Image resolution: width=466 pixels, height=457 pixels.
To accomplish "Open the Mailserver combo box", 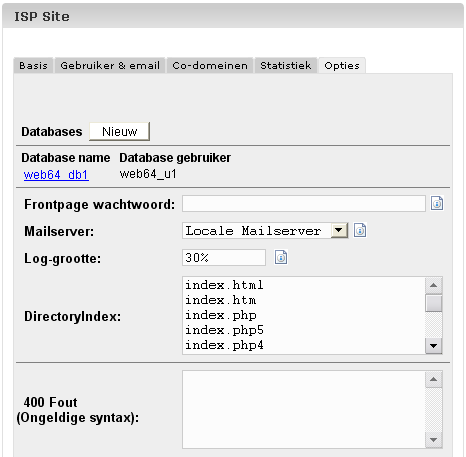I will (x=265, y=230).
